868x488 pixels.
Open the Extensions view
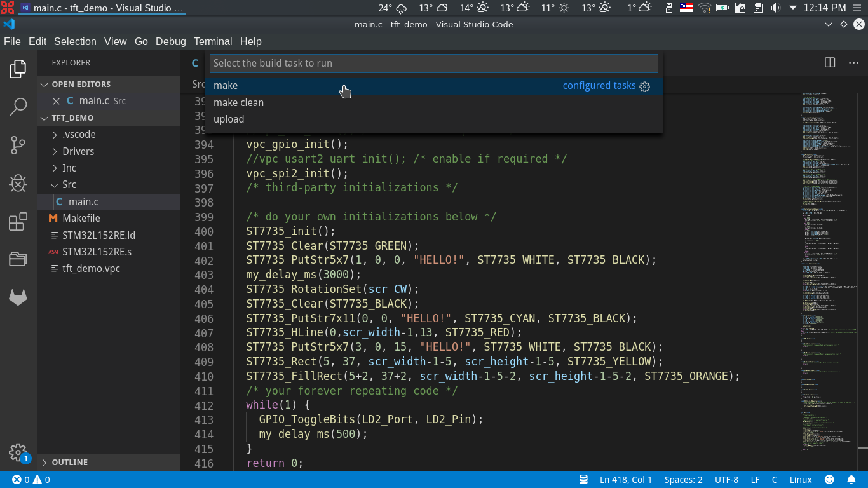(18, 222)
